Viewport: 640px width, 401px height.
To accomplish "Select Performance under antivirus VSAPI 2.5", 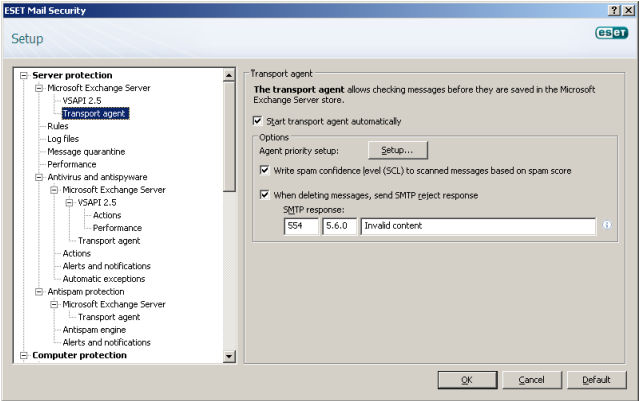I will pyautogui.click(x=117, y=228).
